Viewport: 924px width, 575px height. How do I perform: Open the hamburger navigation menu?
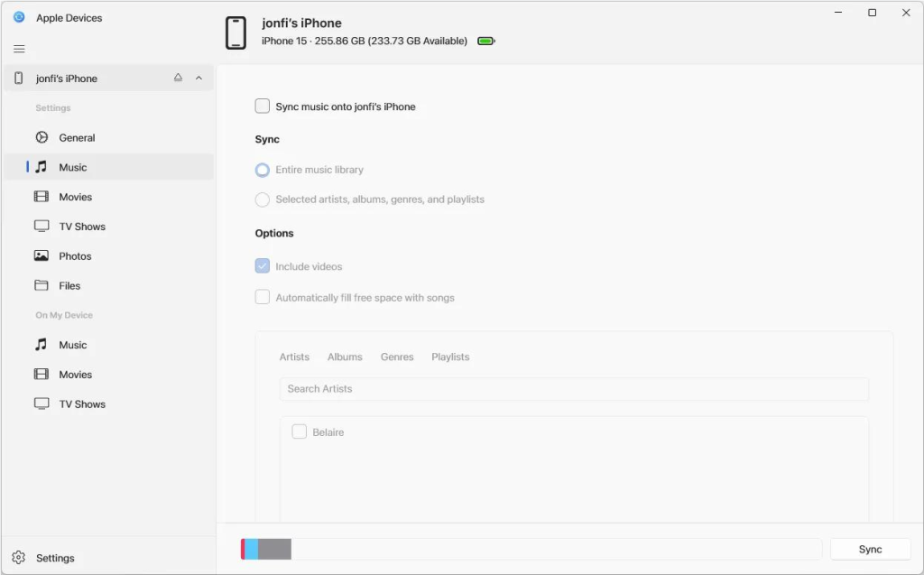(x=19, y=49)
